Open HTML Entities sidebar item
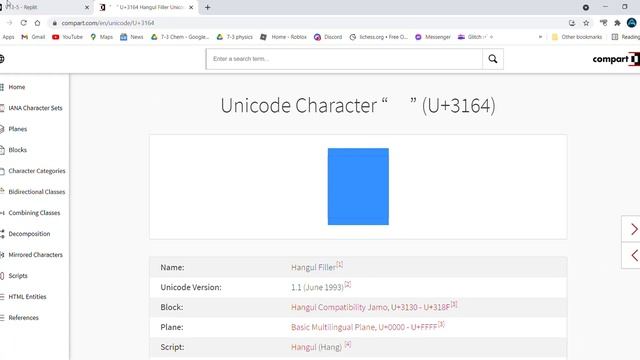The width and height of the screenshot is (640, 360). [x=27, y=297]
